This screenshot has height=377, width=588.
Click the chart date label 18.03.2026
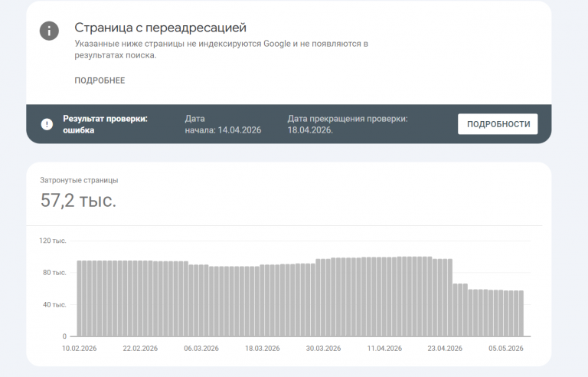point(262,349)
